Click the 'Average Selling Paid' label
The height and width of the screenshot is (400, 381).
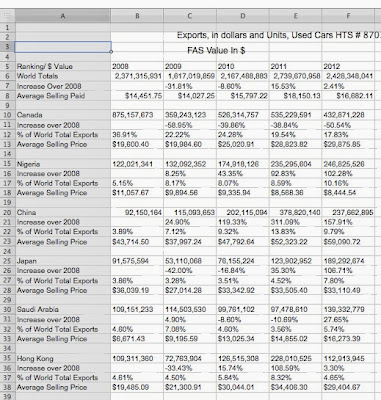tap(51, 96)
